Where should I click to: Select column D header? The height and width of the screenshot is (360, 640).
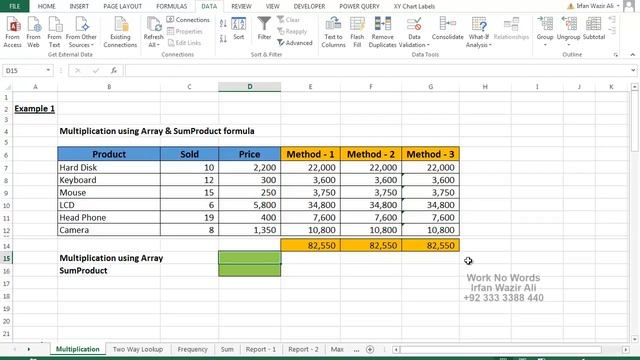coord(249,87)
